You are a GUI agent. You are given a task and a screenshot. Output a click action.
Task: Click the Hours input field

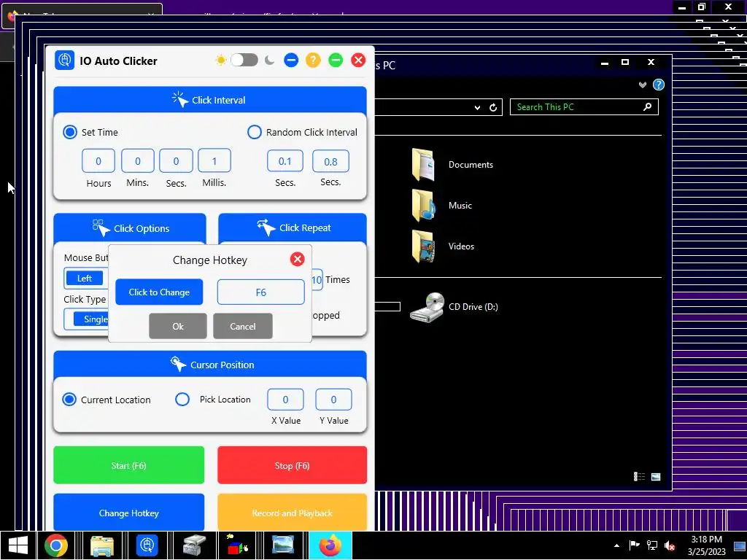click(98, 161)
